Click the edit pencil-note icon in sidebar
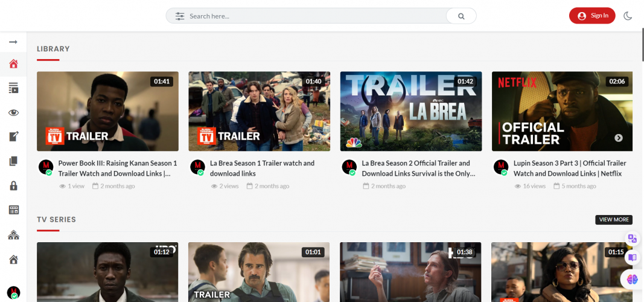This screenshot has width=644, height=302. point(13,137)
